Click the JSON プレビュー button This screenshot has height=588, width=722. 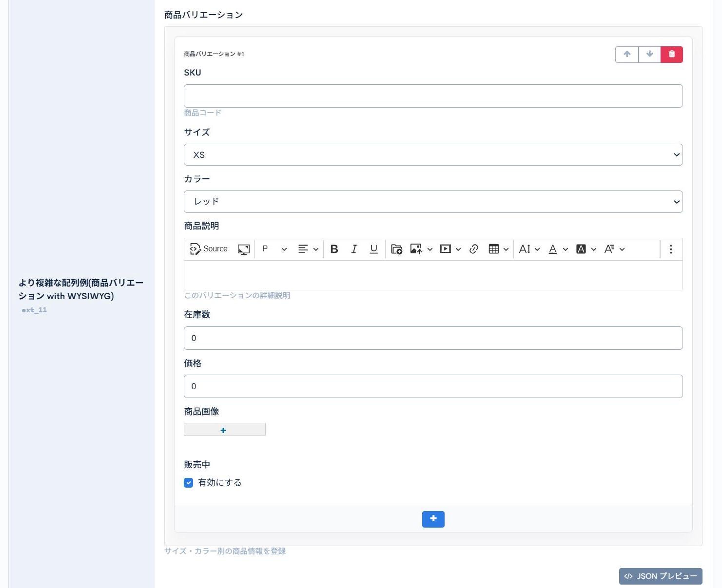660,576
